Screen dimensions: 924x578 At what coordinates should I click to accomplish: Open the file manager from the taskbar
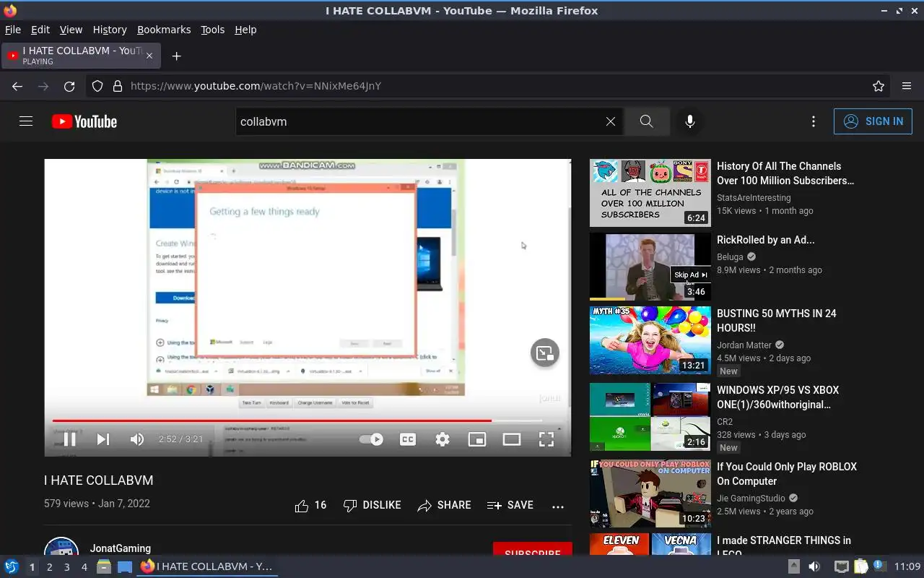coord(104,567)
